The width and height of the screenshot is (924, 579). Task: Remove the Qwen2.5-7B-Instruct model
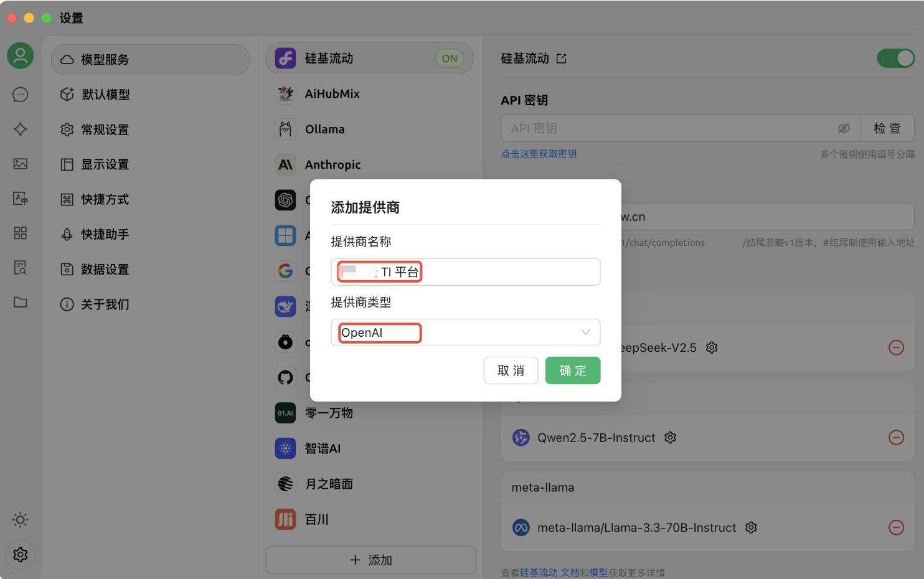pyautogui.click(x=896, y=438)
